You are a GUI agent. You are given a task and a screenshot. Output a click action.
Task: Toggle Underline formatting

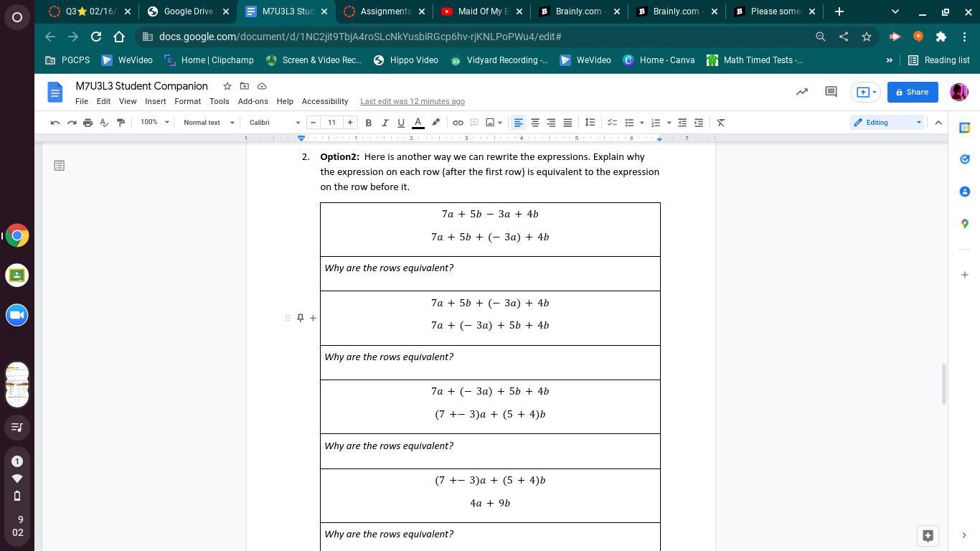coord(401,123)
